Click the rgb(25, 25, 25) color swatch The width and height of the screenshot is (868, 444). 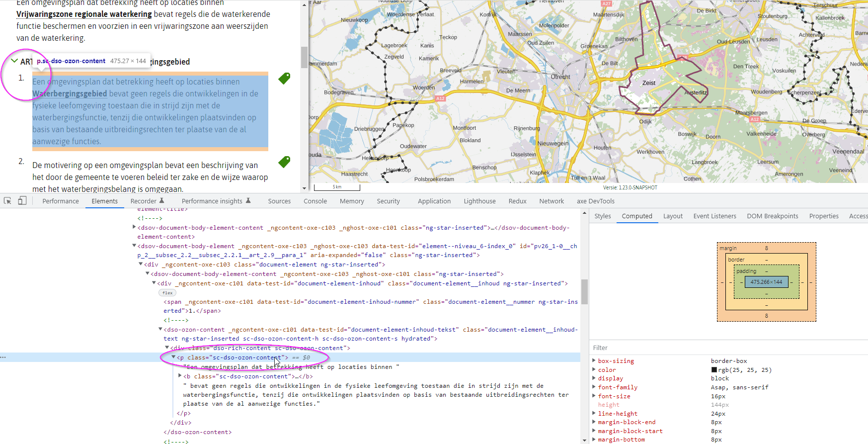714,370
